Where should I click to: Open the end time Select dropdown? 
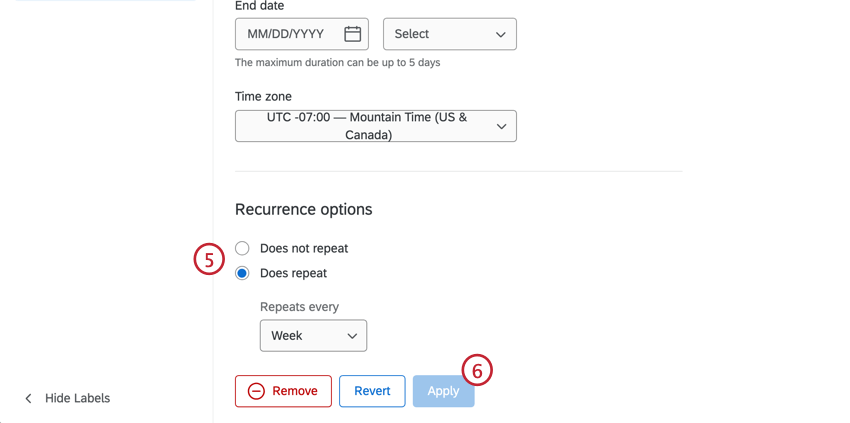[450, 34]
